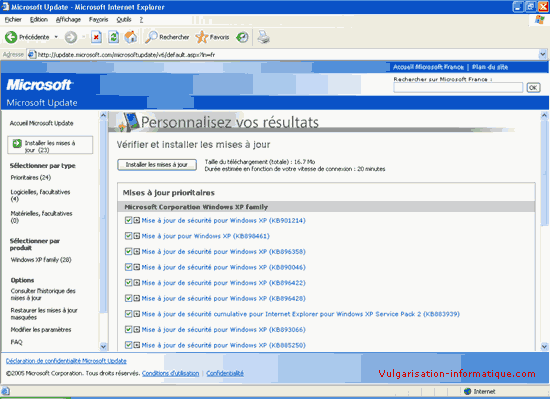Click the Windows flag logo icon
550x399 pixels.
point(540,20)
